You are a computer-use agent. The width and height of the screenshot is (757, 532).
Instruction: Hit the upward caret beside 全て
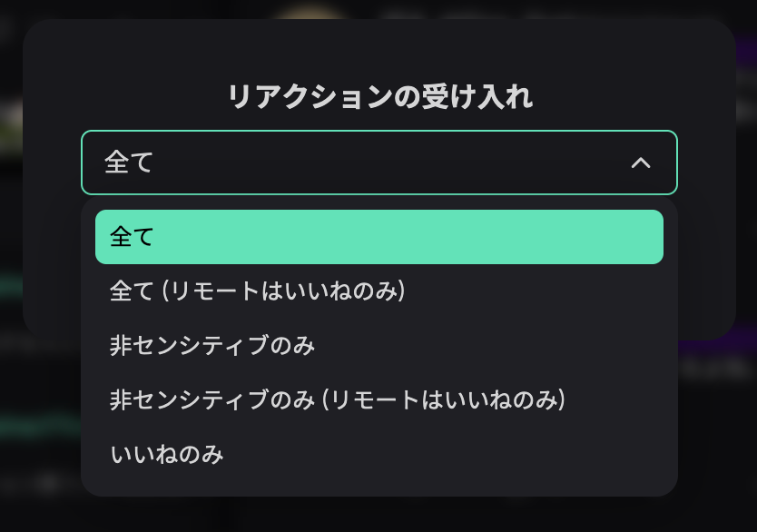(x=641, y=163)
